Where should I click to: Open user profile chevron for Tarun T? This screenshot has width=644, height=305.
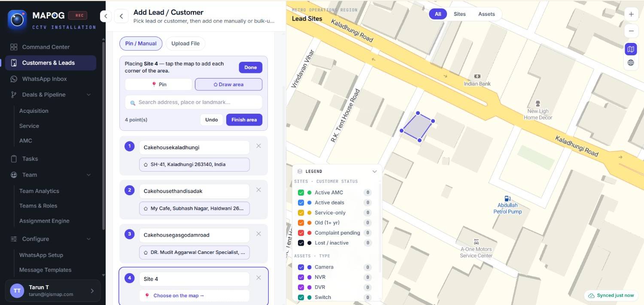tap(92, 291)
